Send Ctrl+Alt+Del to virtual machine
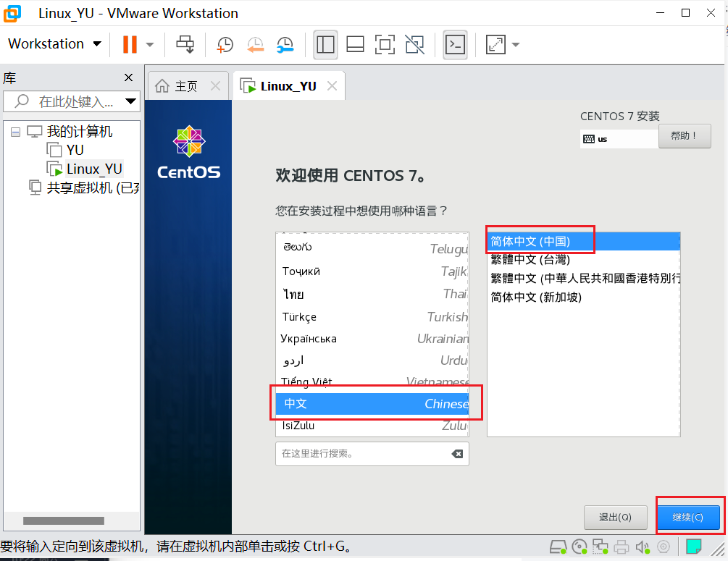This screenshot has width=728, height=561. 185,45
